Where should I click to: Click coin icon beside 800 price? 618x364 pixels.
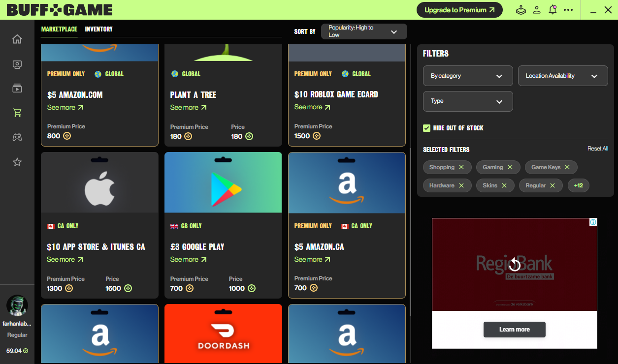67,136
